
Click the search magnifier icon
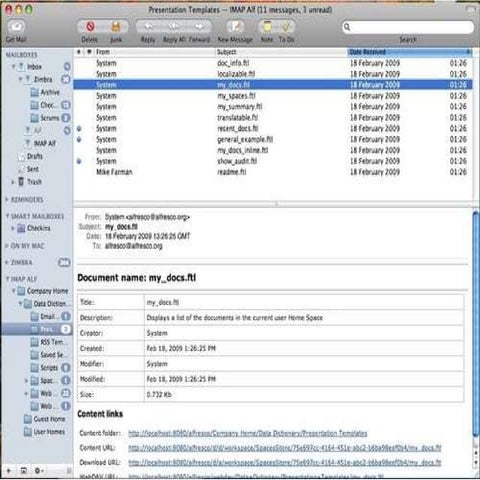pyautogui.click(x=347, y=27)
